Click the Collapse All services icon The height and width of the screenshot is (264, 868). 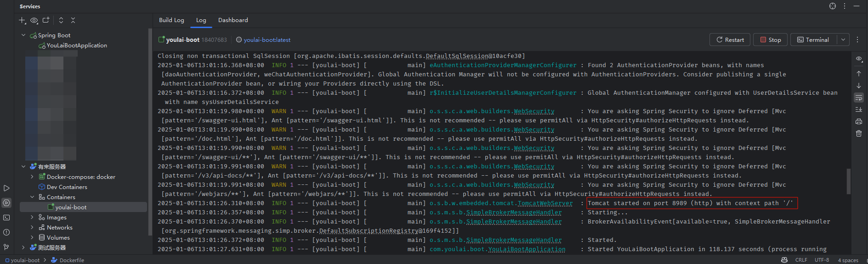pyautogui.click(x=73, y=20)
